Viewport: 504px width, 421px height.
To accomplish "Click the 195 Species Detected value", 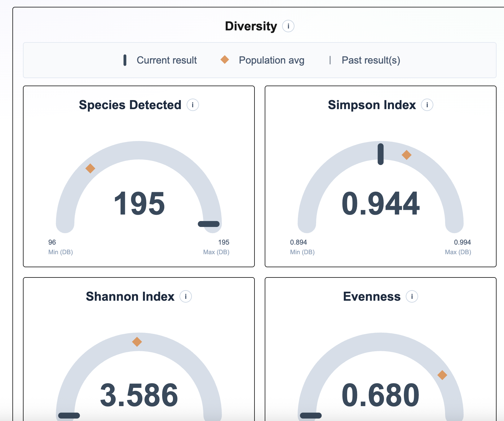I will click(139, 204).
